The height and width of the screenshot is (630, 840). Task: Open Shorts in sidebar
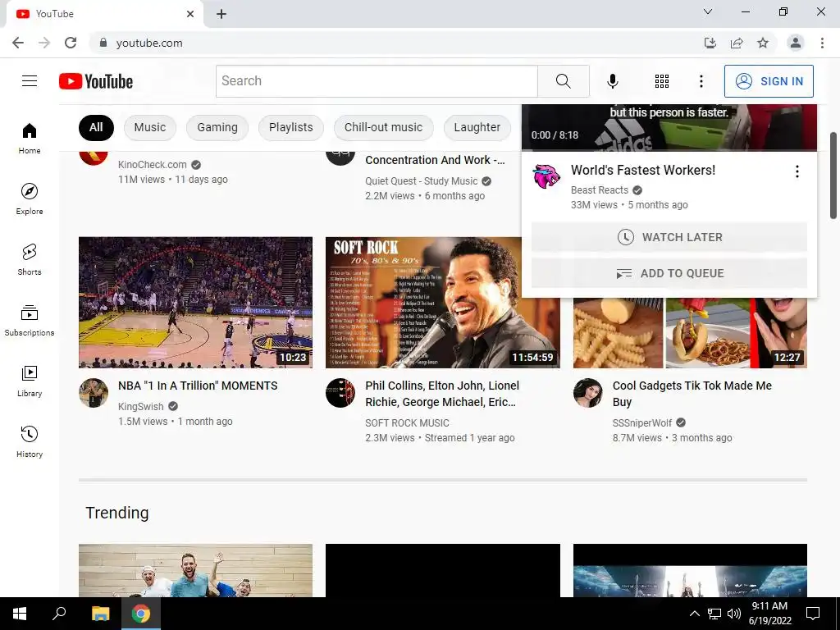(30, 259)
